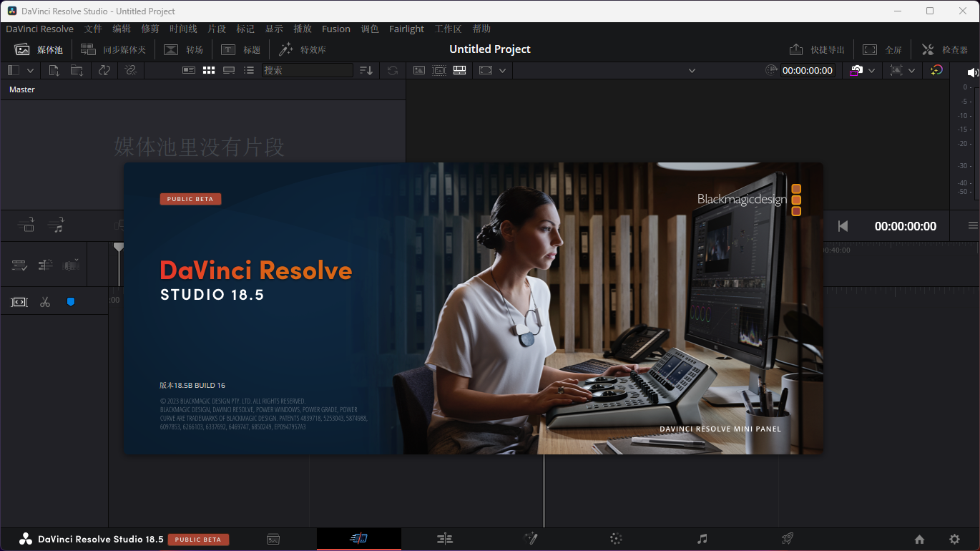The width and height of the screenshot is (980, 551).
Task: Click the viewer timecode field 00:00:00:00
Action: 808,70
